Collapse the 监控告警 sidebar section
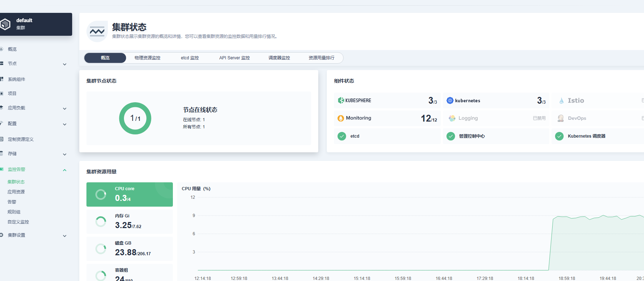Viewport: 644px width, 281px height. (65, 170)
